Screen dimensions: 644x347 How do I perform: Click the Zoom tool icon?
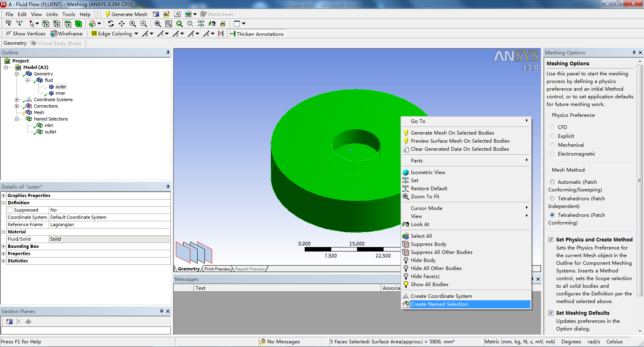coord(133,24)
